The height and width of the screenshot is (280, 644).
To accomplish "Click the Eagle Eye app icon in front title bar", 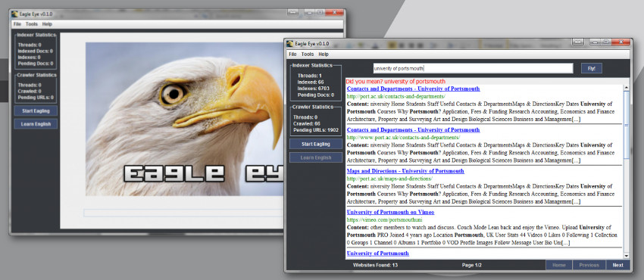I will point(289,43).
